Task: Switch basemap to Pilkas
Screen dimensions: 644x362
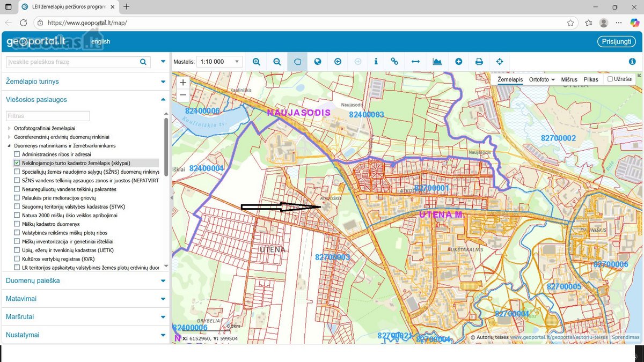Action: pyautogui.click(x=591, y=79)
